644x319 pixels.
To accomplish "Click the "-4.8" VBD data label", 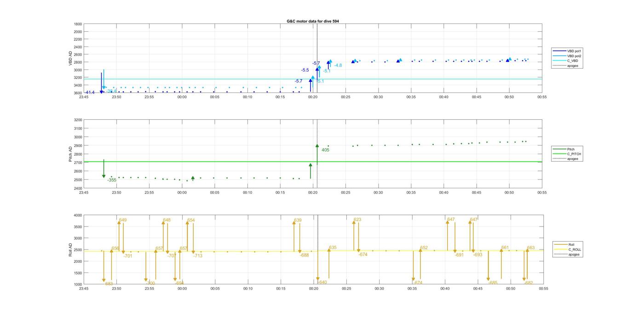I will click(338, 65).
